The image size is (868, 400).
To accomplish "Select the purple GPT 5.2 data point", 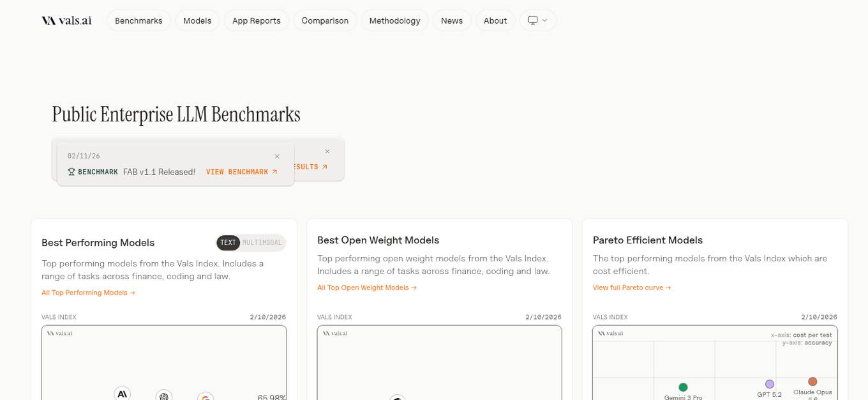I will [769, 384].
